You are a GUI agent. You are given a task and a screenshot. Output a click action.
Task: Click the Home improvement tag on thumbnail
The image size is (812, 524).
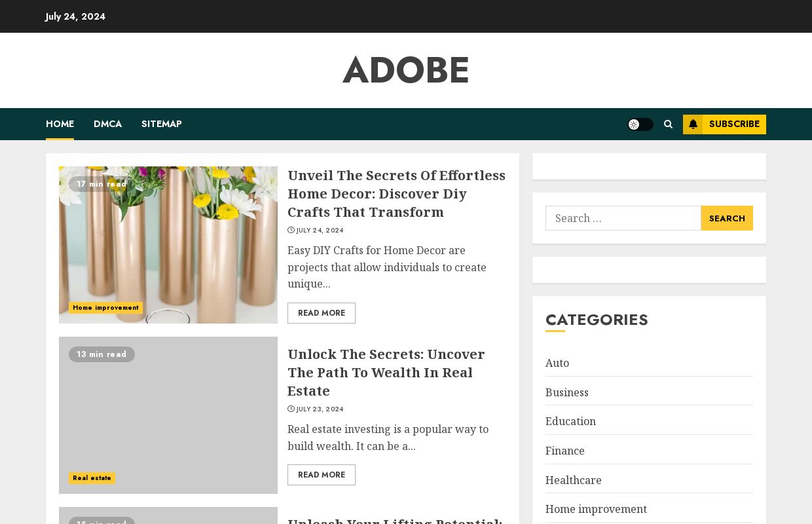tap(105, 308)
